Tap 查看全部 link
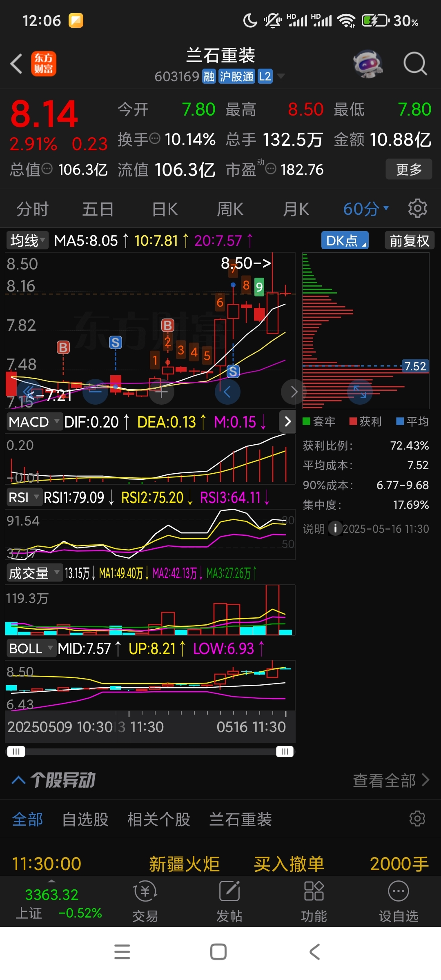This screenshot has height=980, width=441. (x=391, y=780)
